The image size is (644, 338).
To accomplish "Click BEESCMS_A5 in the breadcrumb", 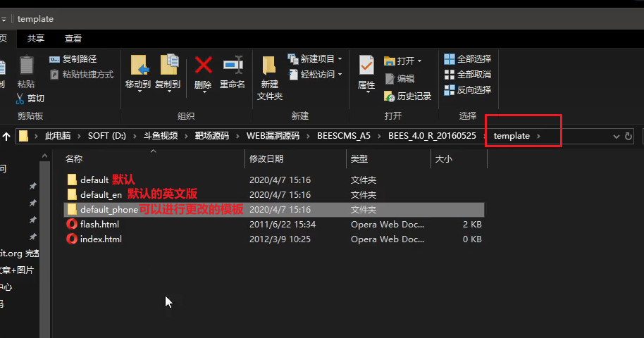I will coord(344,136).
